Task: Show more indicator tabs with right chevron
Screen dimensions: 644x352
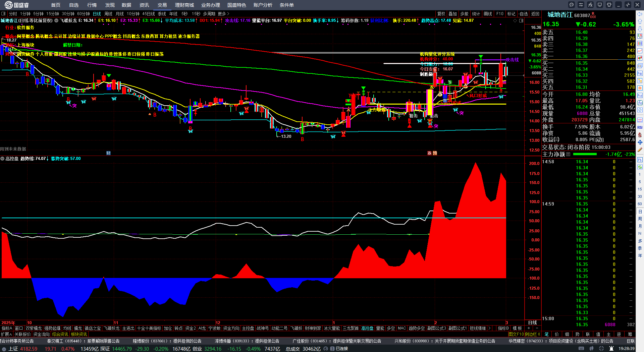Action: click(489, 328)
